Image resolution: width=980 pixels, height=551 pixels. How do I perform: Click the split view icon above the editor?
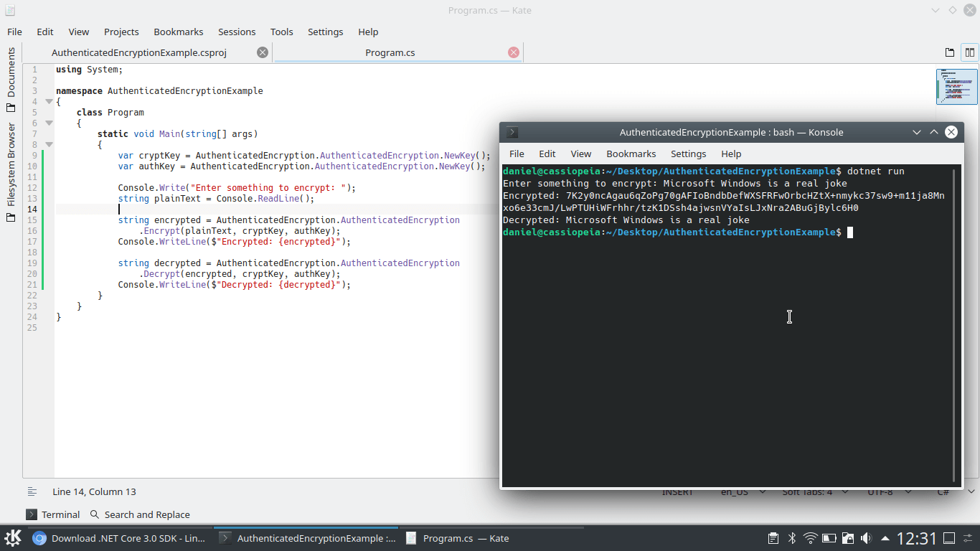click(969, 52)
